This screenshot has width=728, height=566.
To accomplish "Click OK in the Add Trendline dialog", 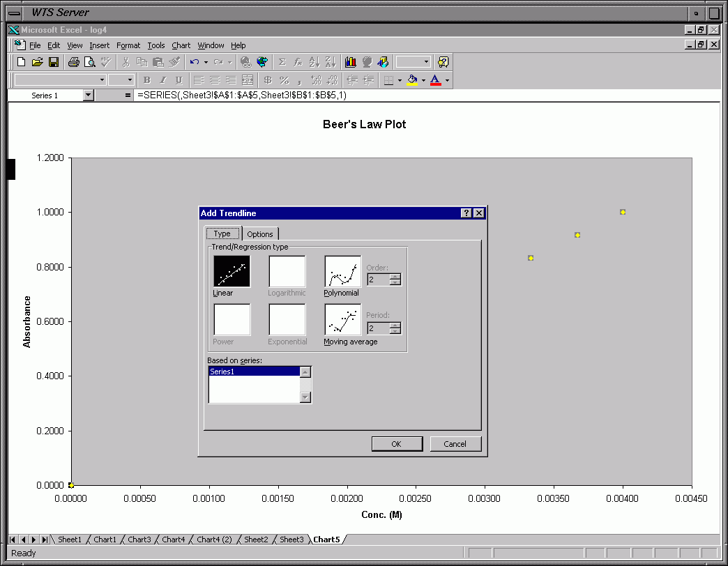I will pos(396,444).
